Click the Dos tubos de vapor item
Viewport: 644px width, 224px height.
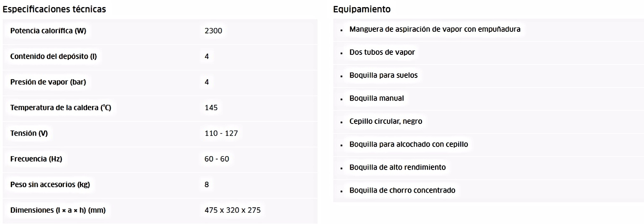click(382, 52)
